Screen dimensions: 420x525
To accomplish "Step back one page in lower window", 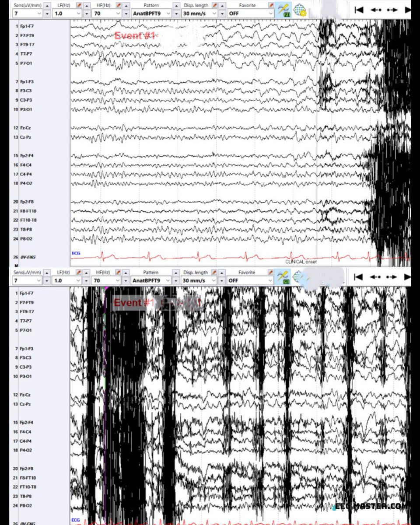I will pyautogui.click(x=376, y=277).
